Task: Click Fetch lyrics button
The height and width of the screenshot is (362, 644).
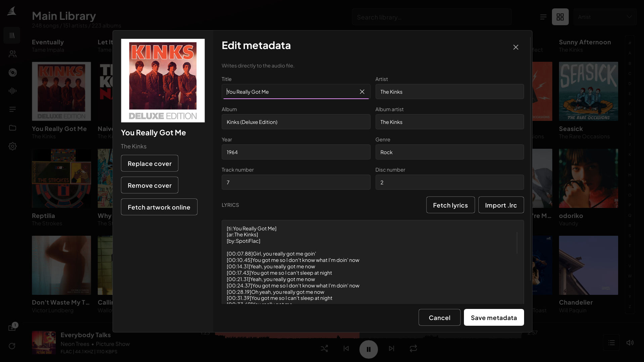Action: 450,205
